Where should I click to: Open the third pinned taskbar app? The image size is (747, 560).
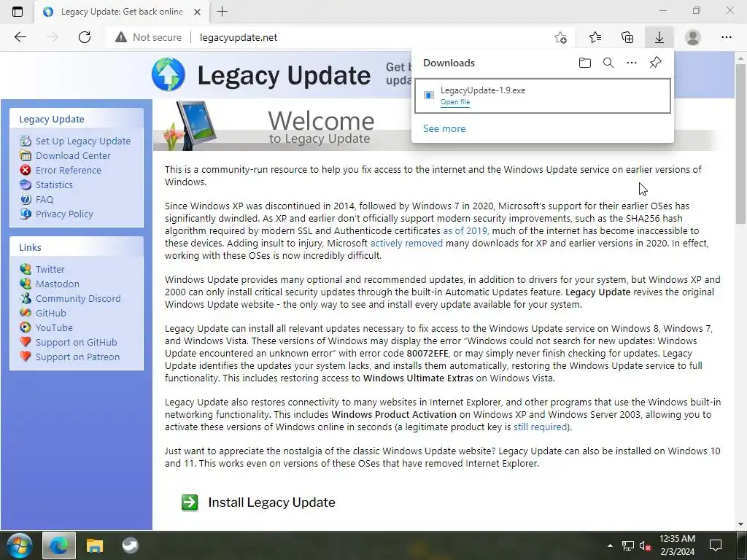[130, 545]
